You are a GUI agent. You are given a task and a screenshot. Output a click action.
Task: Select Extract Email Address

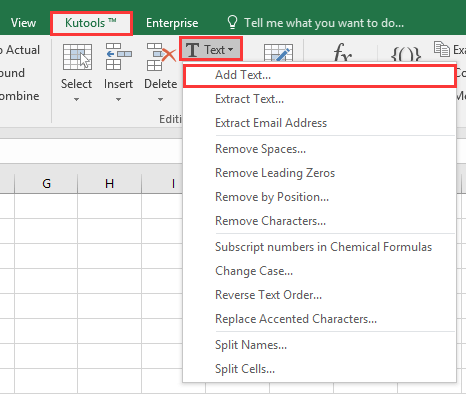coord(320,123)
